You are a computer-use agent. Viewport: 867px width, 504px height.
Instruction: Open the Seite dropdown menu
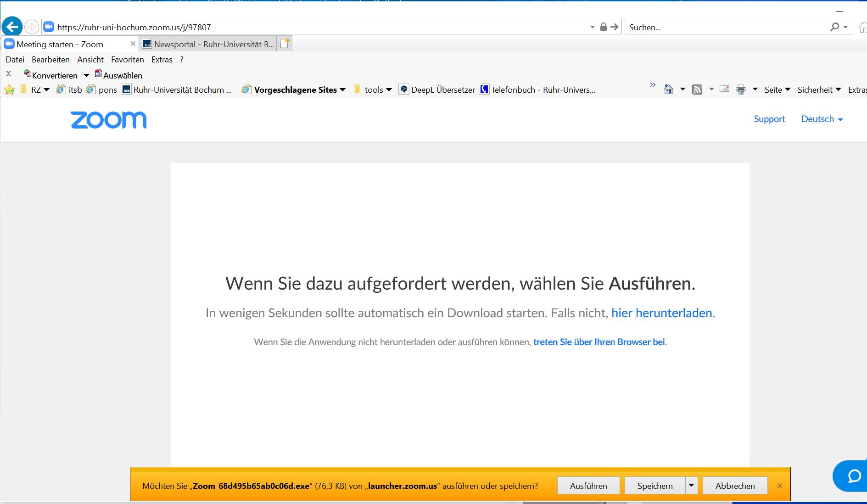(778, 90)
